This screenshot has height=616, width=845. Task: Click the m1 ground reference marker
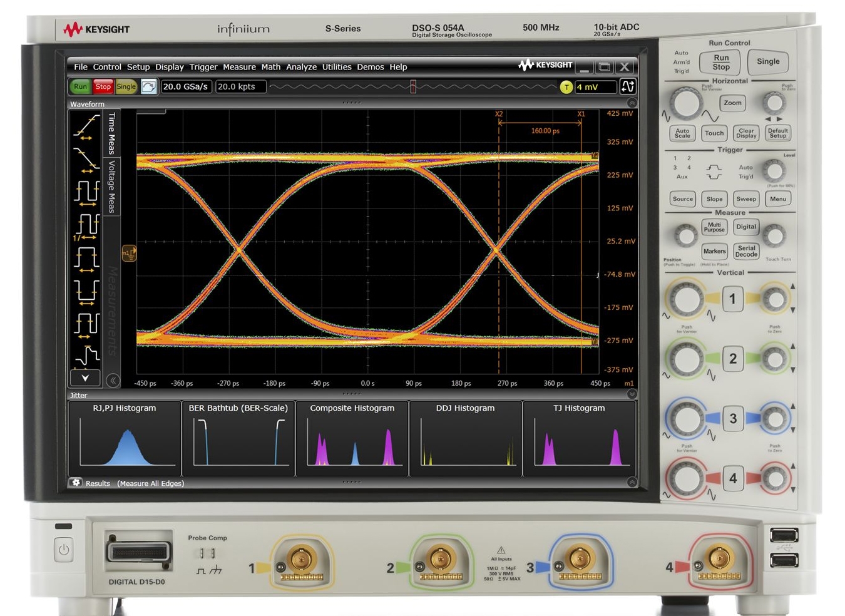click(x=128, y=253)
